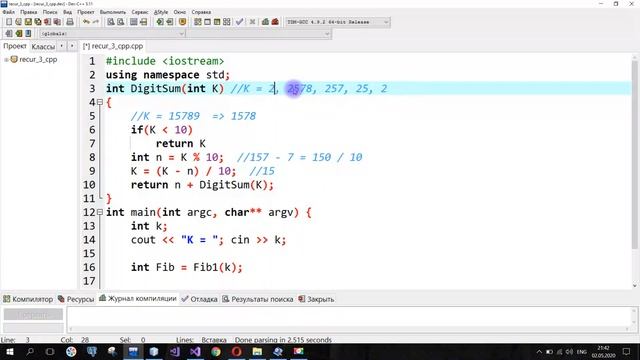Open Chrome from the taskbar
This screenshot has height=360, width=640.
click(216, 351)
